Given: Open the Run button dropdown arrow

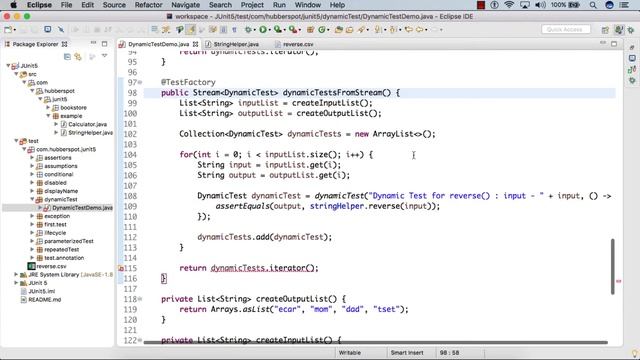Looking at the screenshot, I should (x=269, y=30).
